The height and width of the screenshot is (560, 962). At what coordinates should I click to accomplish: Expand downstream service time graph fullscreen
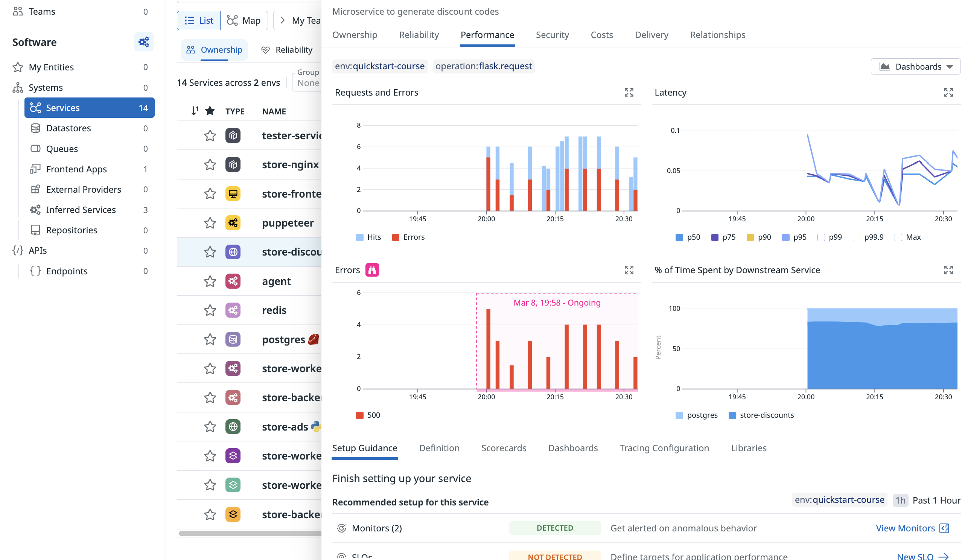coord(948,270)
